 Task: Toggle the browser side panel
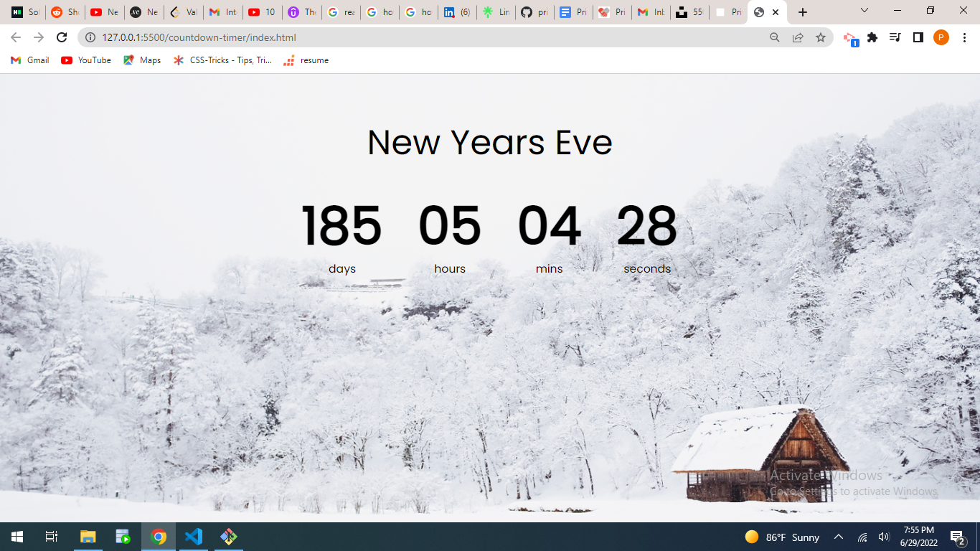click(918, 37)
